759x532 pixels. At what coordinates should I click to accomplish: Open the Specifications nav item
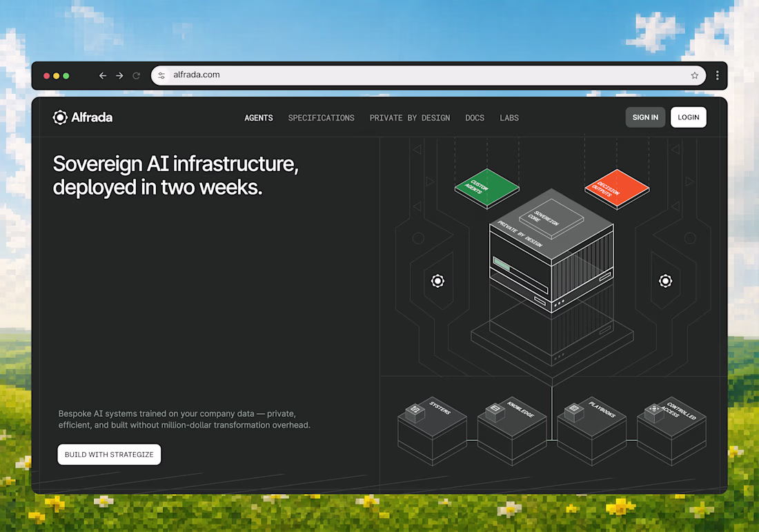pos(322,118)
